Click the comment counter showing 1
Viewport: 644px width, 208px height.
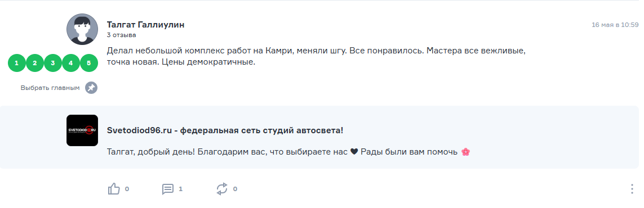point(181,189)
